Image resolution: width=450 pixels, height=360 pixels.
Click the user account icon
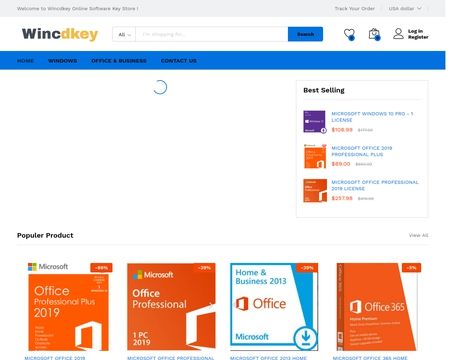(x=398, y=34)
